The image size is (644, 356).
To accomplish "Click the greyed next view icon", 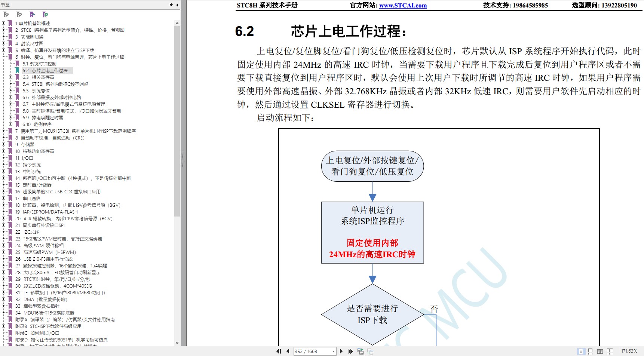I will [x=370, y=351].
